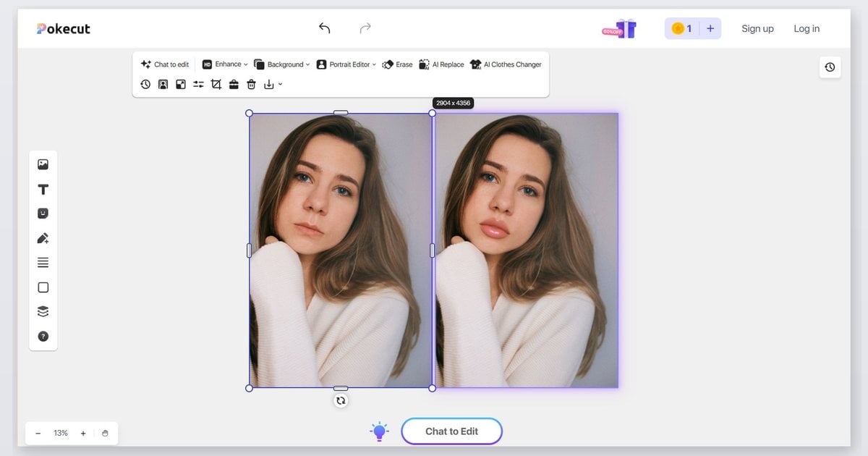Screen dimensions: 868x456
Task: Click the top-left corner selection handle
Action: click(x=250, y=113)
